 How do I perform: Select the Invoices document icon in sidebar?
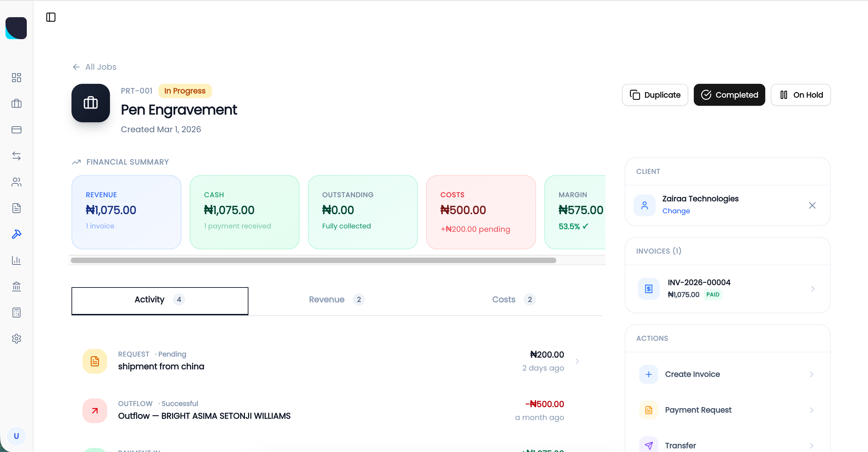click(x=16, y=208)
